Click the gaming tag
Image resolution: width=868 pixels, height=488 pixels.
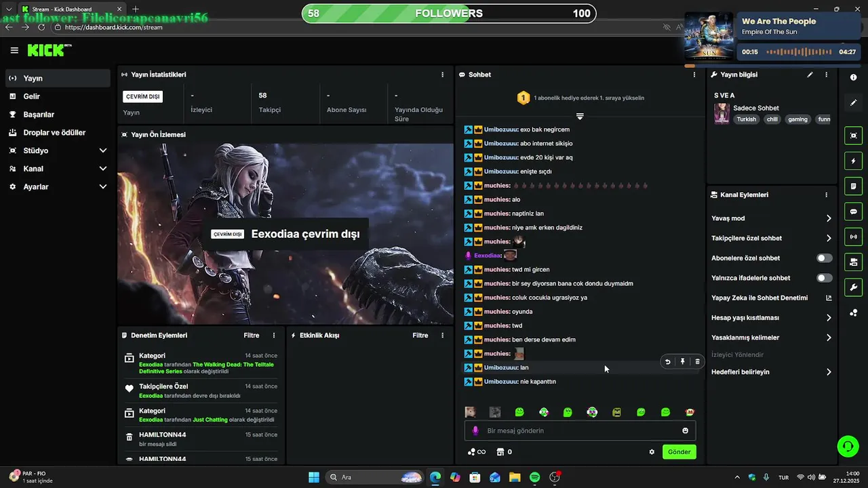point(797,119)
